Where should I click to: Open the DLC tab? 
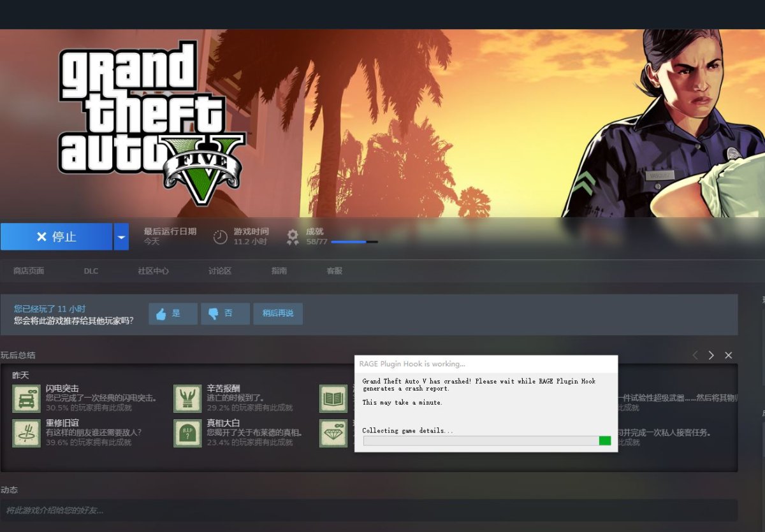click(x=91, y=271)
